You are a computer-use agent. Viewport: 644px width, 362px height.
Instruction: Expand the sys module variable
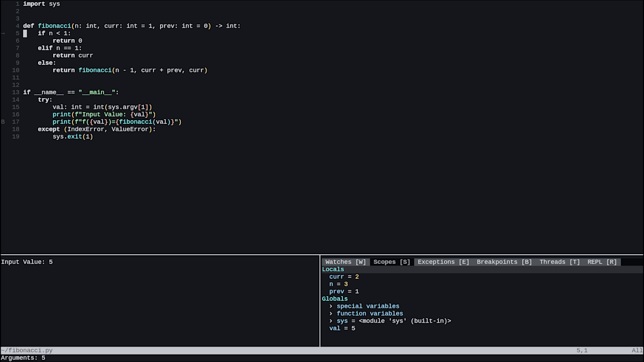click(x=390, y=321)
